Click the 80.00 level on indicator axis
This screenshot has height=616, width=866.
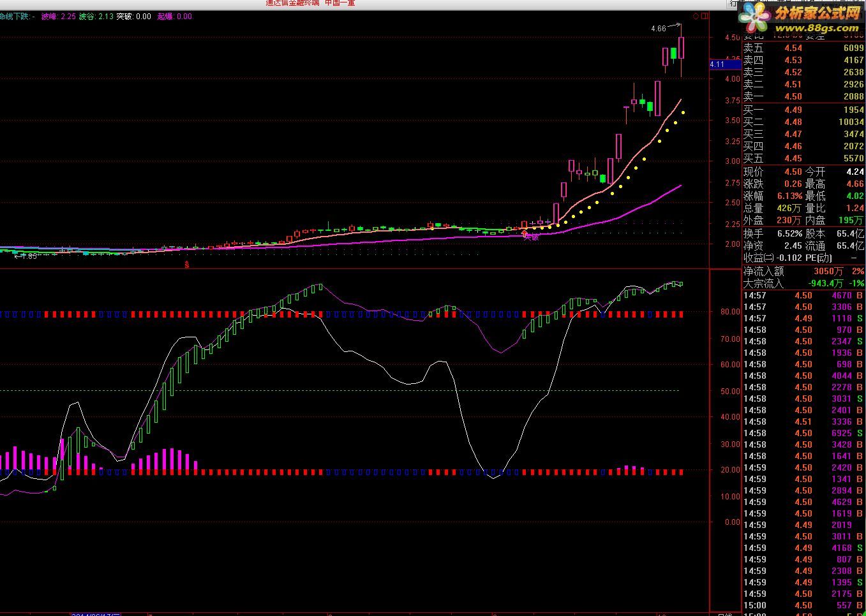730,312
